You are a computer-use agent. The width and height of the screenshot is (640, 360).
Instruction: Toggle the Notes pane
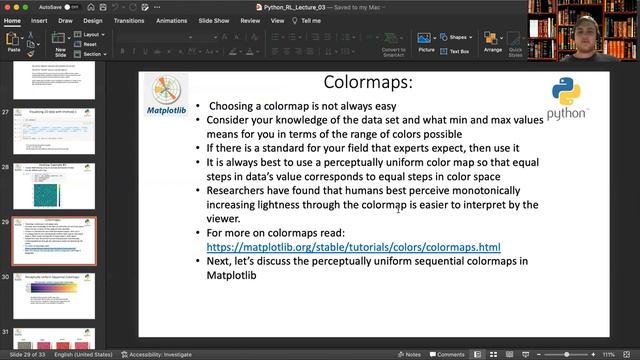pyautogui.click(x=409, y=354)
